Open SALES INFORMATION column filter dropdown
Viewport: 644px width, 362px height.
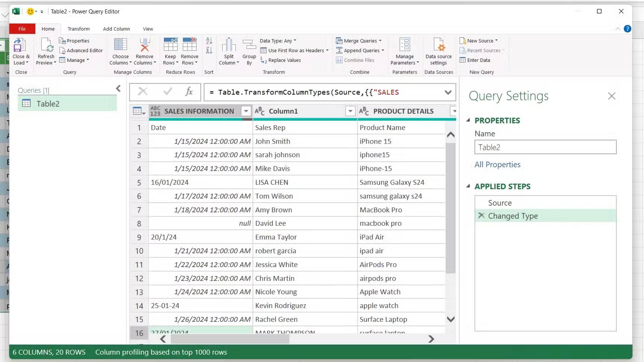click(x=246, y=111)
